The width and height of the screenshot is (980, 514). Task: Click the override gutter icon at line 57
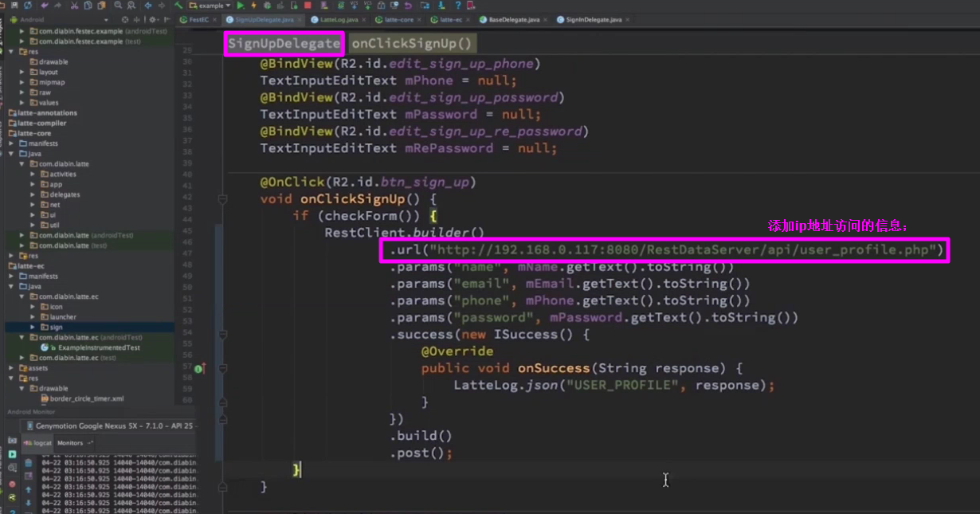198,368
